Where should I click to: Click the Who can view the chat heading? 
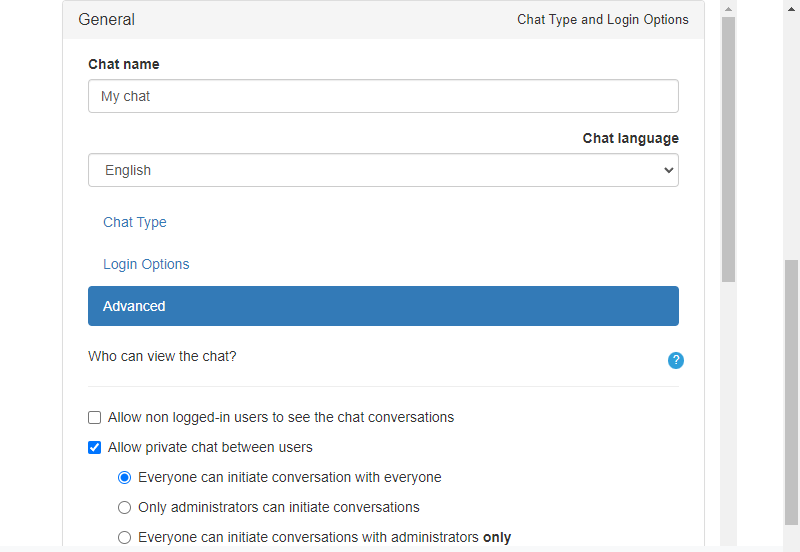coord(162,356)
